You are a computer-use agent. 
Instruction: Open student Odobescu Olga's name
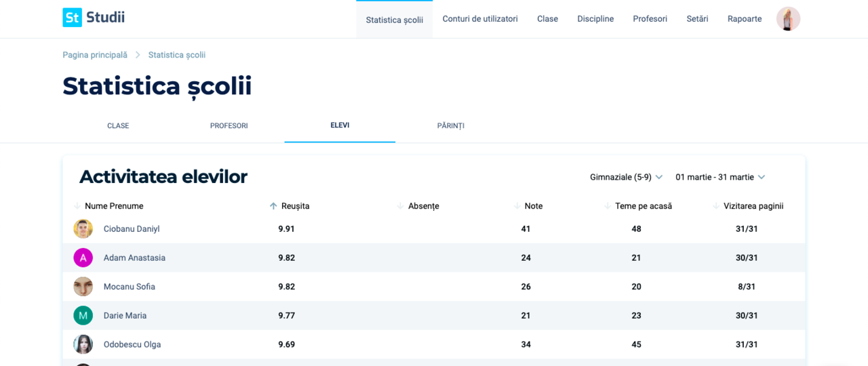tap(132, 344)
